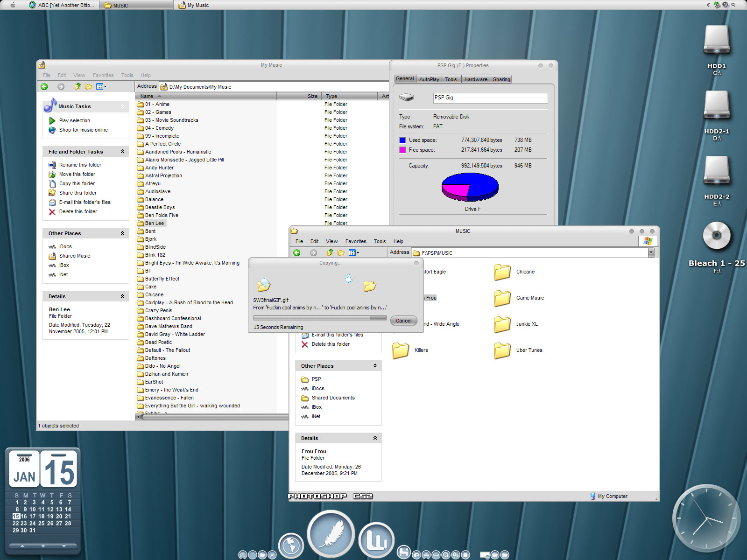Click the Folders icon in MUSIC window toolbar
The image size is (747, 560).
341,252
